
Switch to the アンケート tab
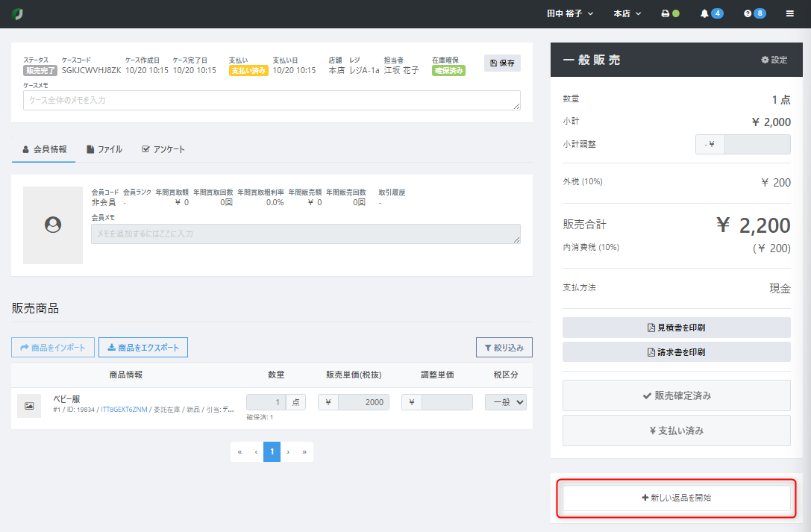click(163, 149)
